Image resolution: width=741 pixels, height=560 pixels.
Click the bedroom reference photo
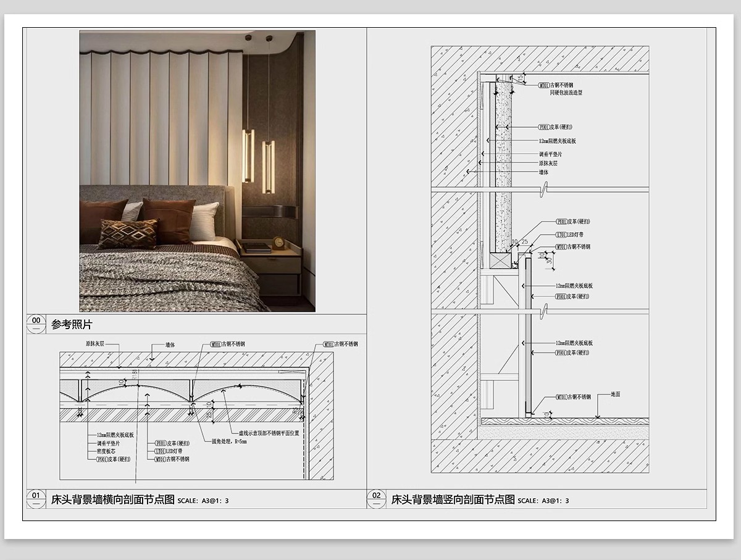[x=198, y=171]
